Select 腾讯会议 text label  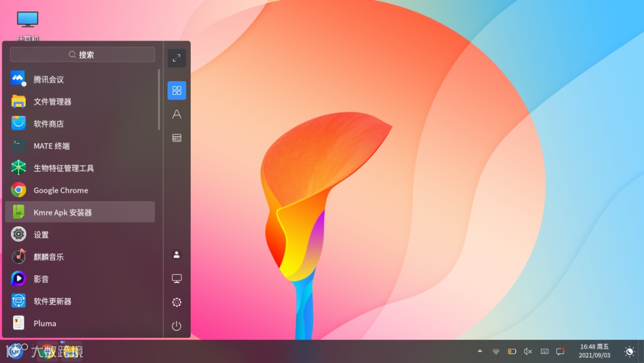(48, 79)
